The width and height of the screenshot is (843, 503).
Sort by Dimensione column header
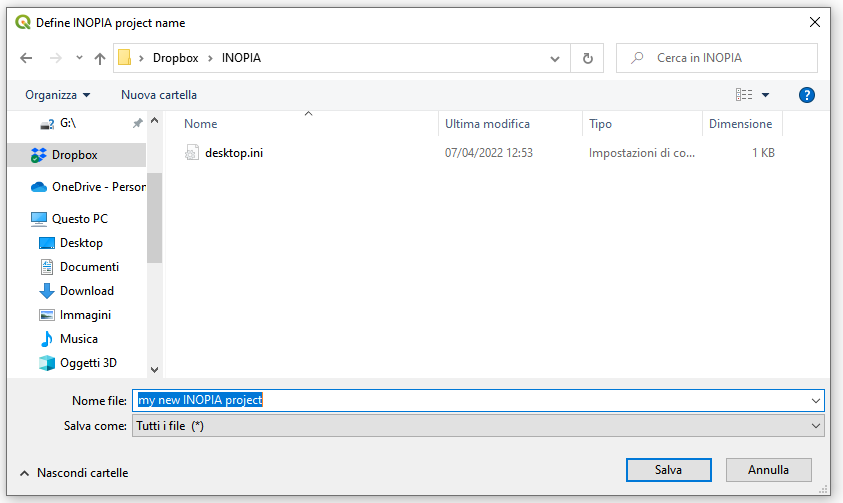[x=740, y=124]
